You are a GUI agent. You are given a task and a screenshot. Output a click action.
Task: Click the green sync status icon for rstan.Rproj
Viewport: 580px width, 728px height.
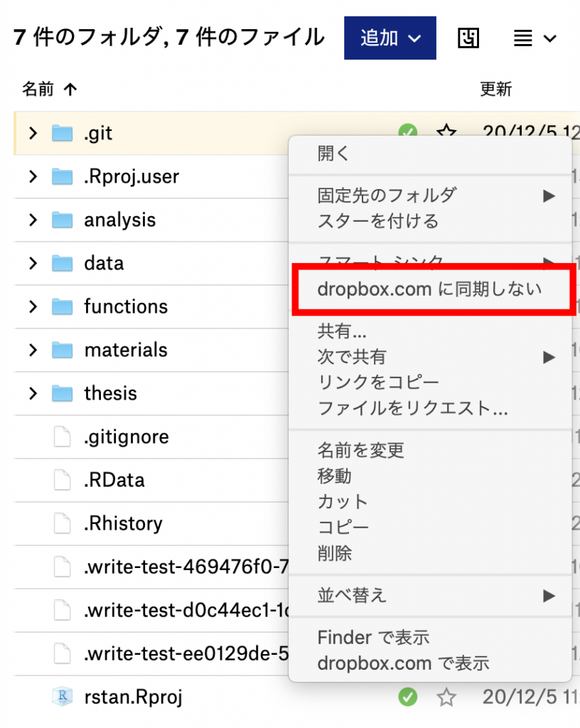point(407,697)
